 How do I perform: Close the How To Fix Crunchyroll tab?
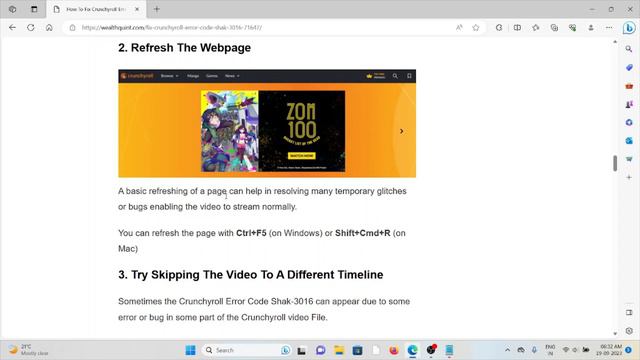[137, 9]
